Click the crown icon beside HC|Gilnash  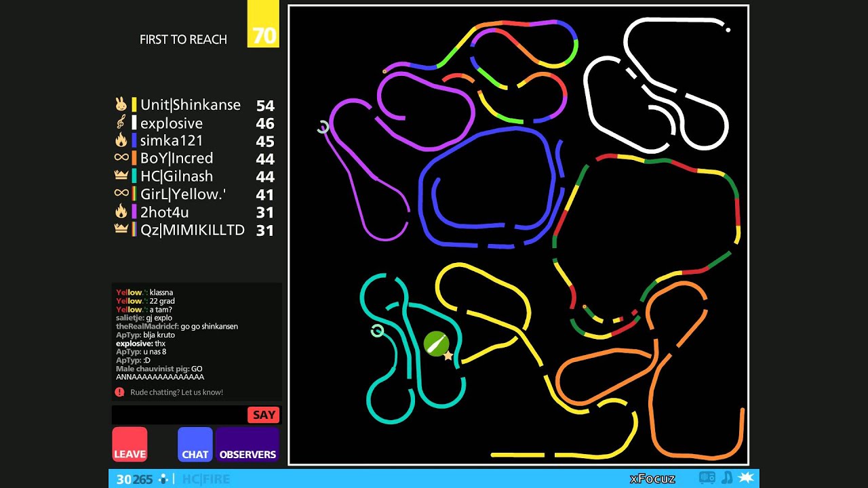pos(121,176)
